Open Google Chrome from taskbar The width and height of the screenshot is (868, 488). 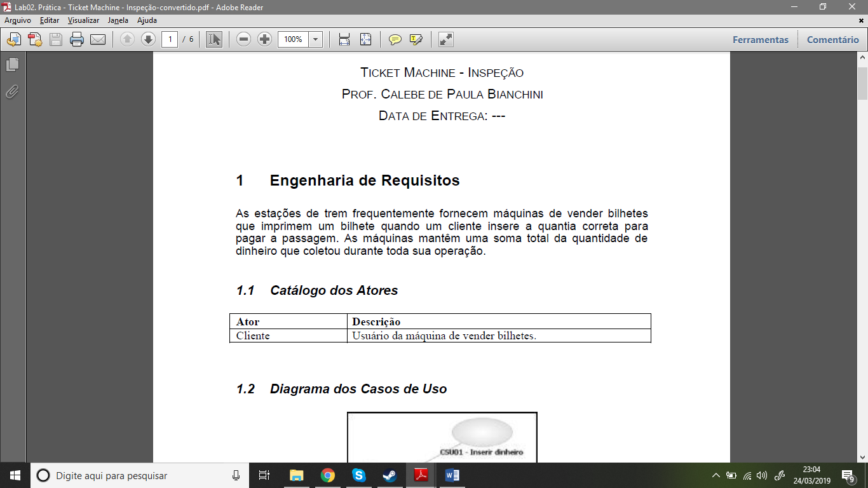coord(327,475)
